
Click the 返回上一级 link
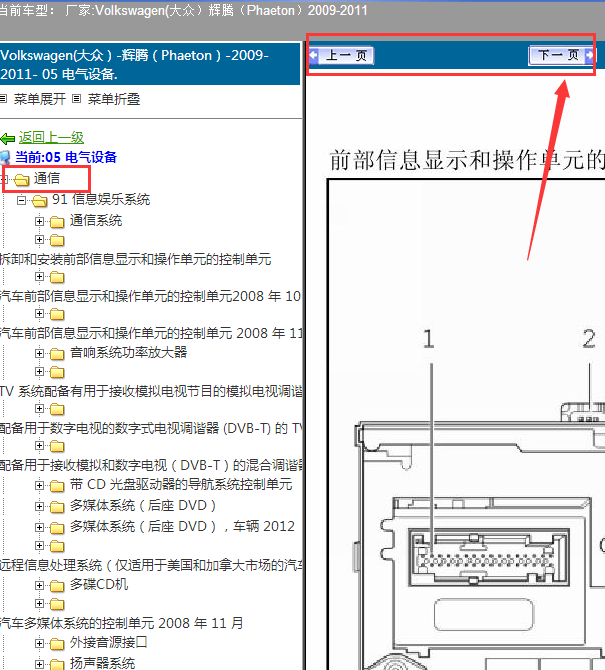51,138
